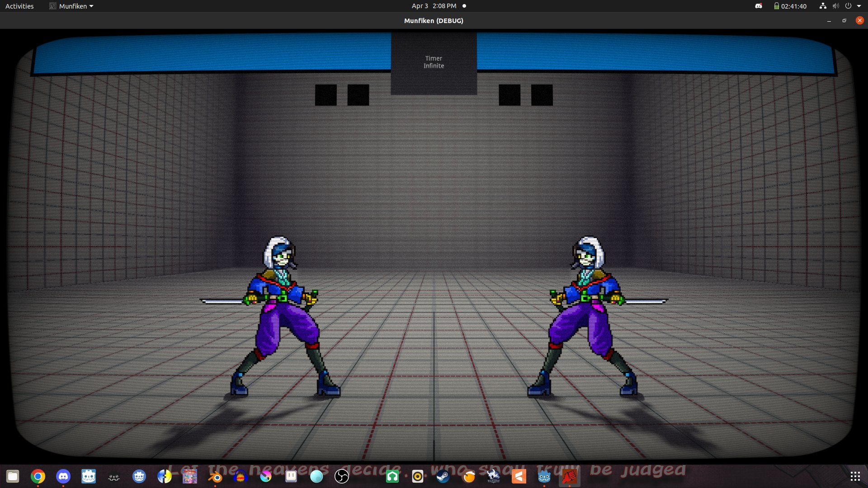Click the Timer Infinite panel

(x=434, y=62)
